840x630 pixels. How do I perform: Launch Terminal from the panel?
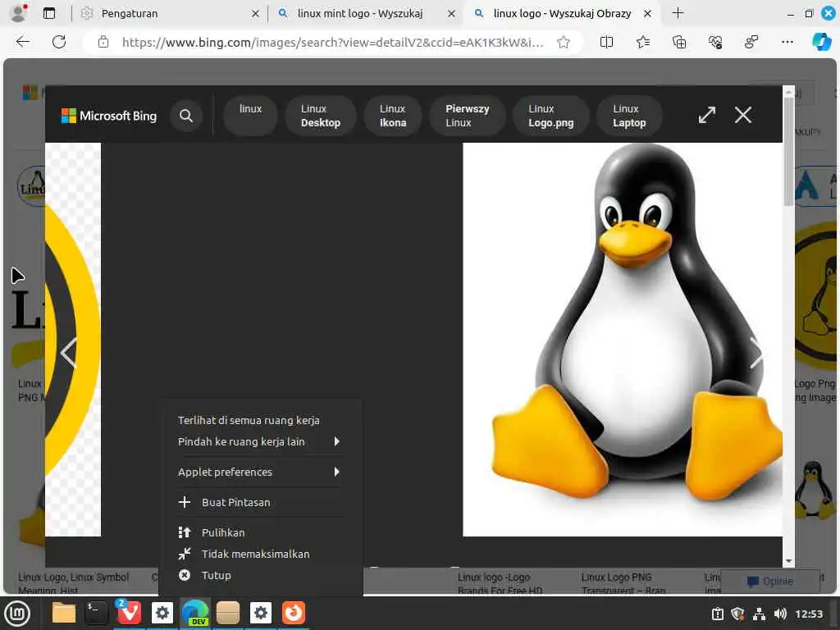[97, 613]
